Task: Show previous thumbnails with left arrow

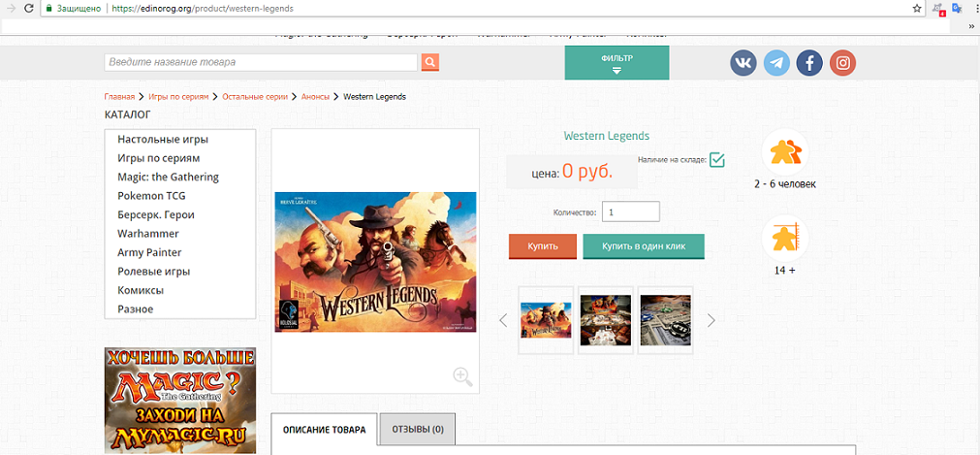Action: pos(503,320)
